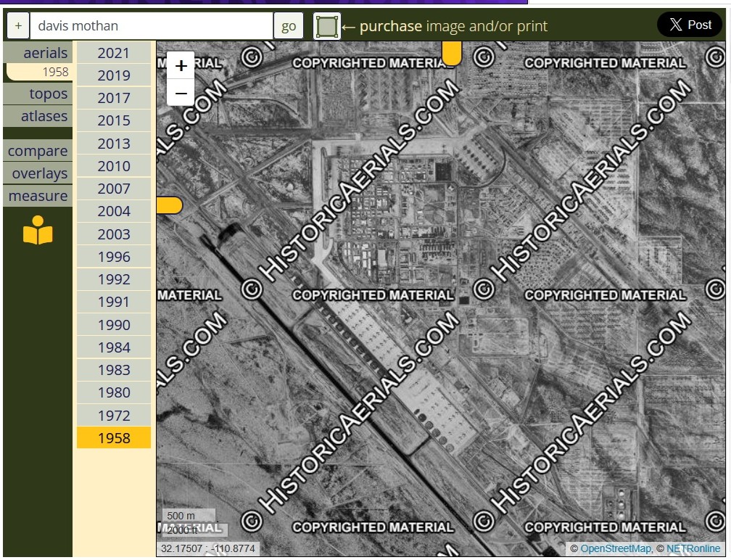Screen dimensions: 731x560
Task: Select the 2021 aerial year
Action: click(114, 53)
